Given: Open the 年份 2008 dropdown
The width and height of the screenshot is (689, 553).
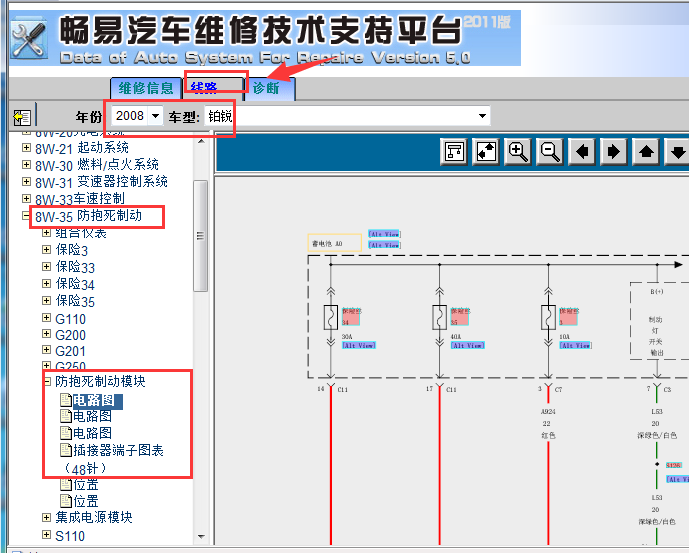Looking at the screenshot, I should point(155,116).
